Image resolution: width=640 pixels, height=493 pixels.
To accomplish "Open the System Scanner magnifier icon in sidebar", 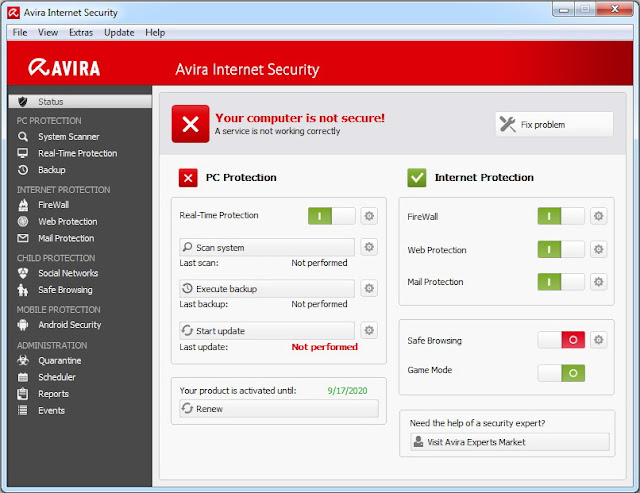I will pyautogui.click(x=23, y=137).
